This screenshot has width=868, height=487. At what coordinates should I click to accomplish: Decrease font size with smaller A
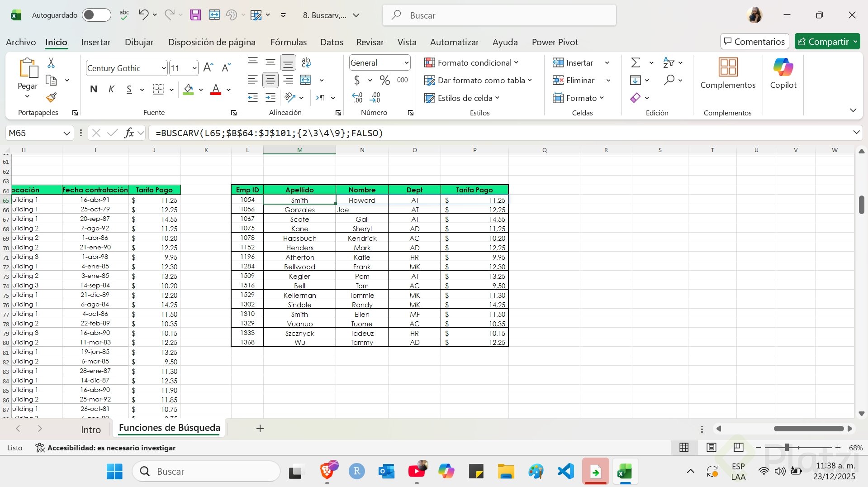226,68
